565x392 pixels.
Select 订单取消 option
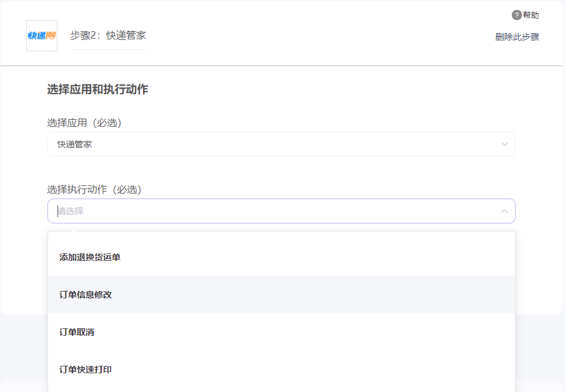click(282, 332)
